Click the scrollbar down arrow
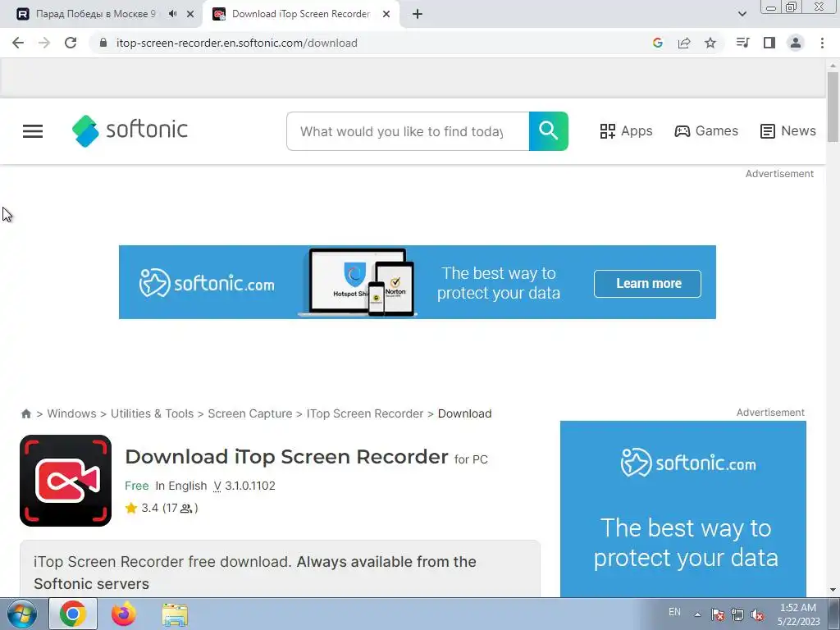The image size is (840, 630). coord(833,590)
